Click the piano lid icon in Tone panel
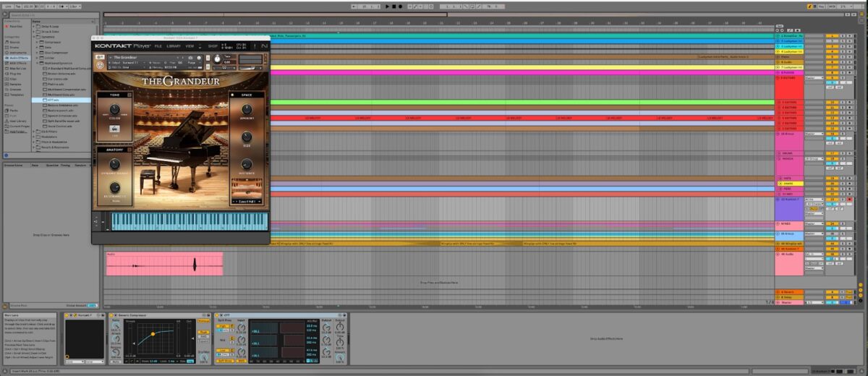Screen dimensions: 868x376 (116, 129)
